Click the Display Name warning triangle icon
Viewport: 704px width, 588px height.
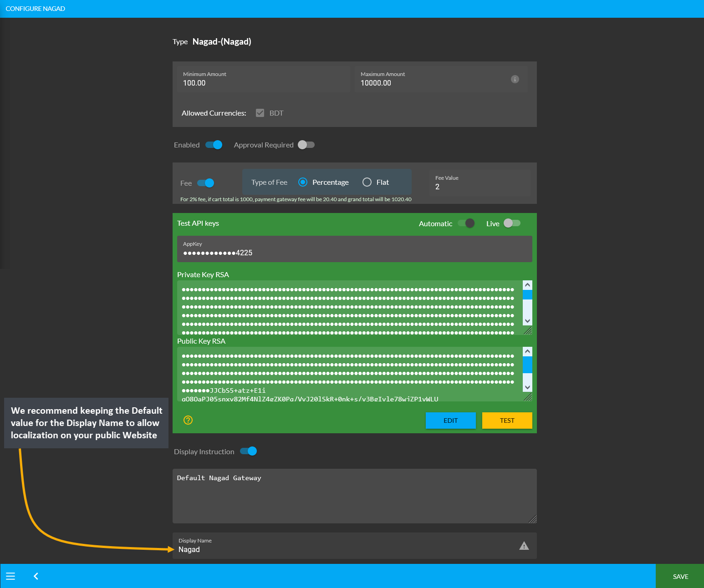coord(524,546)
